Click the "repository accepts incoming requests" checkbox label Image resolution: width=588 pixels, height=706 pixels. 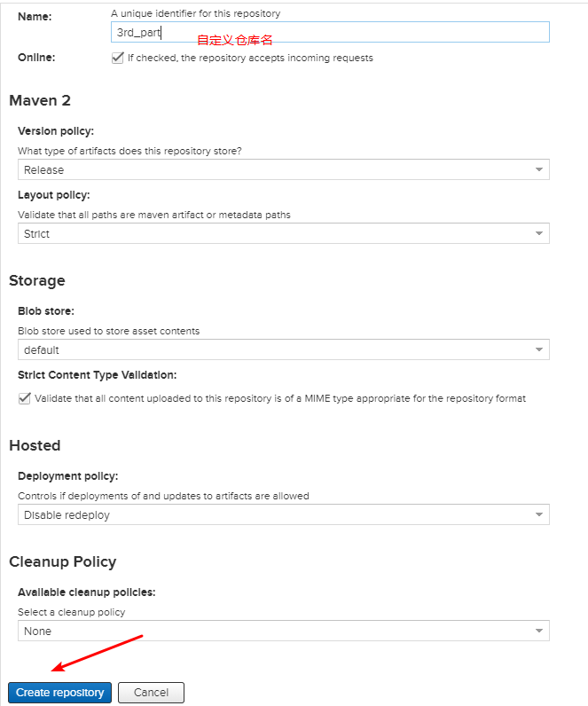250,58
